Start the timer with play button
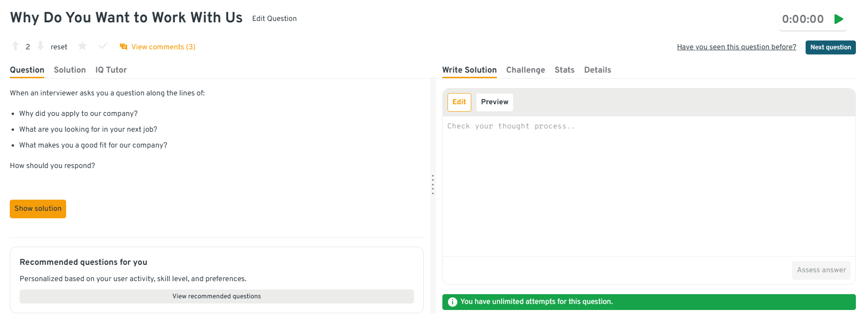This screenshot has width=868, height=323. pyautogui.click(x=839, y=19)
